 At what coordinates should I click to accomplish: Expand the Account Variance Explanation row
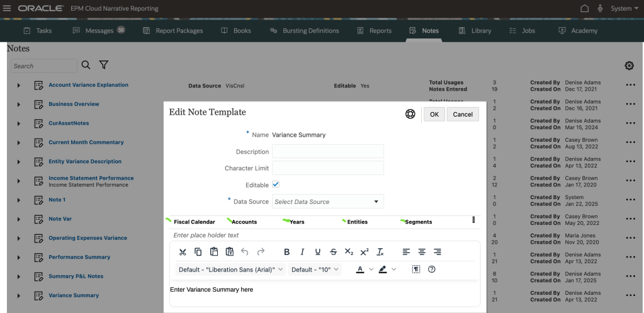19,85
